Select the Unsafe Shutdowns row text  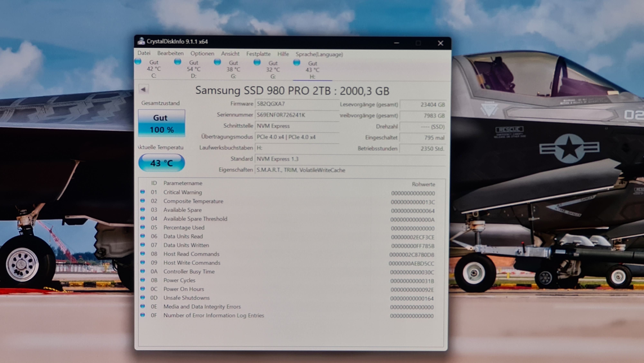[x=186, y=298]
